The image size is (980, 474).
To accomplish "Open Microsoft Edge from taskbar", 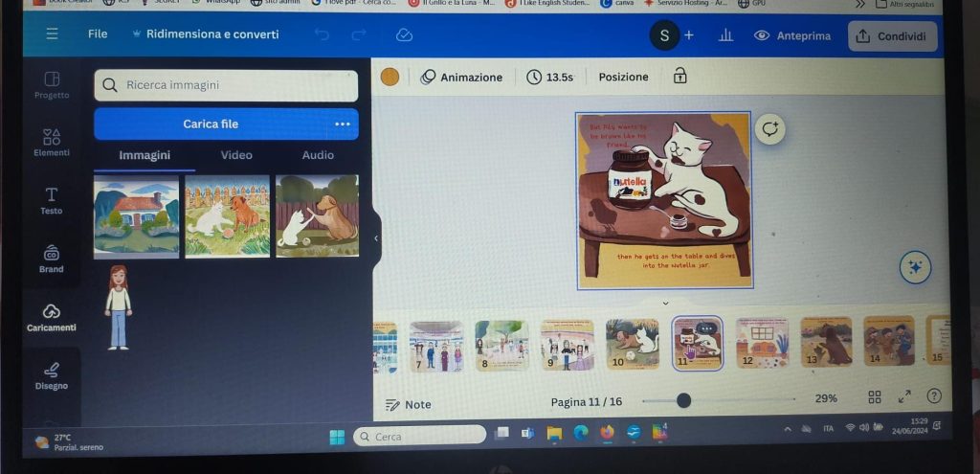I will (x=581, y=433).
